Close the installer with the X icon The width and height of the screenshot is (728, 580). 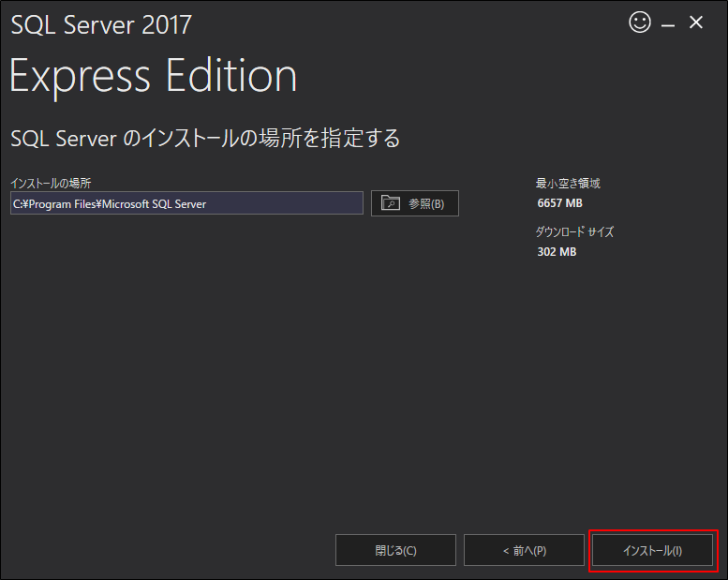[696, 22]
